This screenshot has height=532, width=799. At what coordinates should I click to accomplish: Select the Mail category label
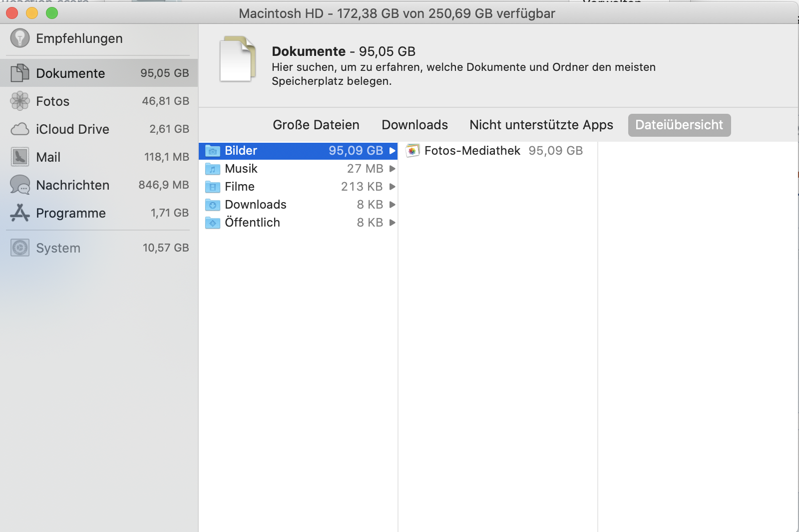click(48, 157)
